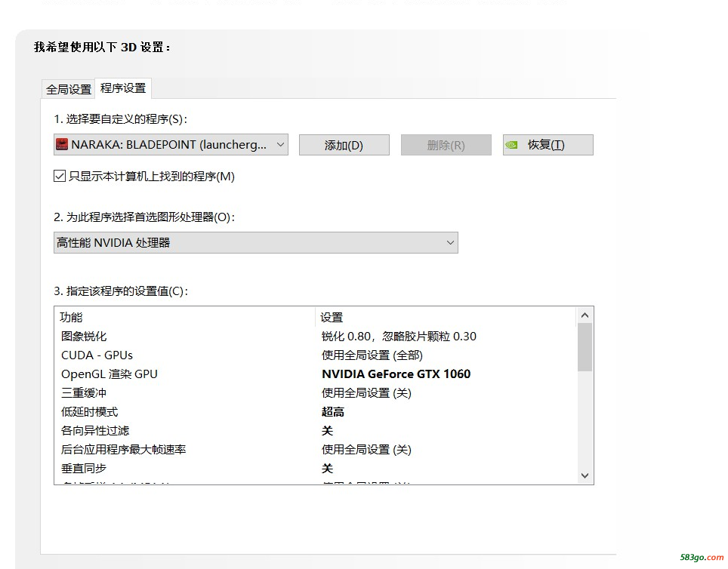Click the NVIDIA GeForce GTX 1060 value

tap(396, 374)
